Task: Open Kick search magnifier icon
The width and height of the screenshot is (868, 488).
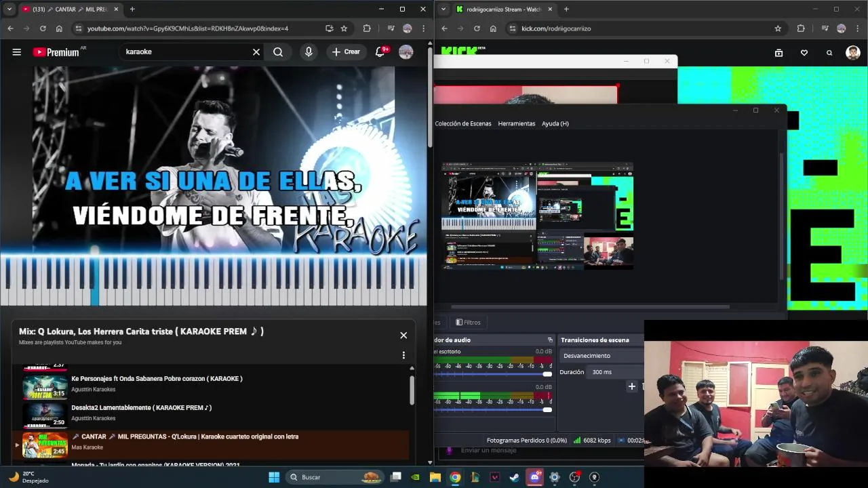Action: (829, 53)
